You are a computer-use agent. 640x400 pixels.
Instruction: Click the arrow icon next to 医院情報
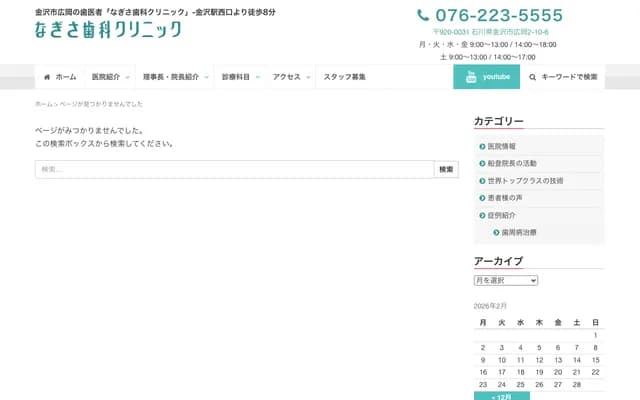[x=482, y=146]
